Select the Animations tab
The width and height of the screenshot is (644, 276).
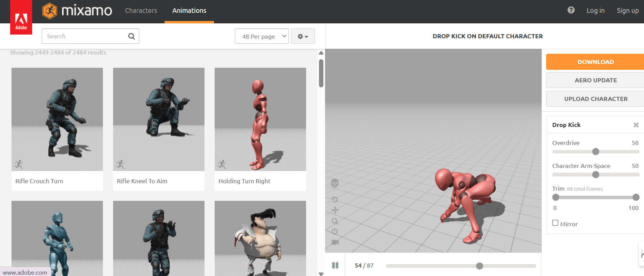(x=189, y=10)
